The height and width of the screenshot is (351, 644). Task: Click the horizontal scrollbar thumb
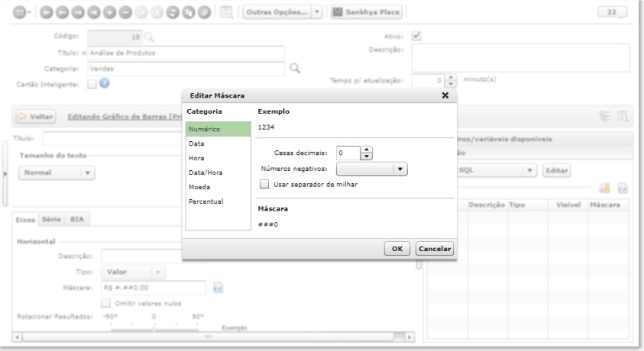coord(209,337)
